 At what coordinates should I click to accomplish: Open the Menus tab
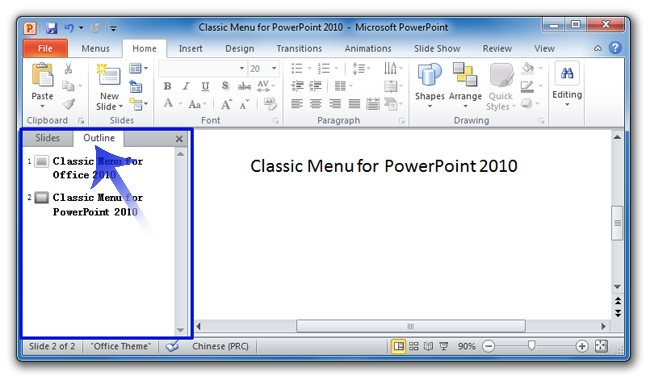click(x=95, y=49)
